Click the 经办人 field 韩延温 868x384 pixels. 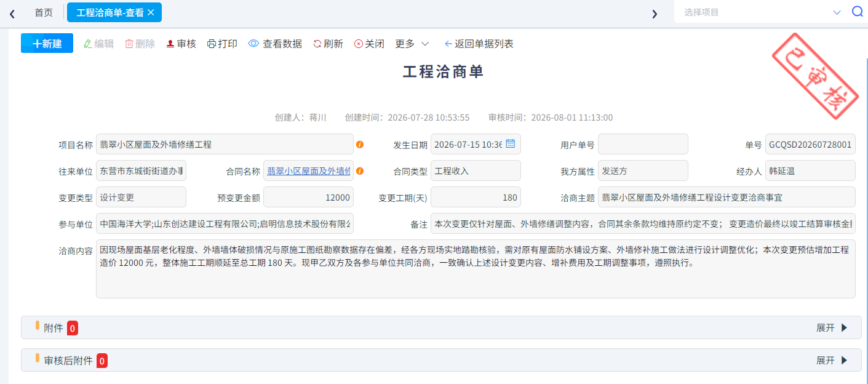coord(810,171)
